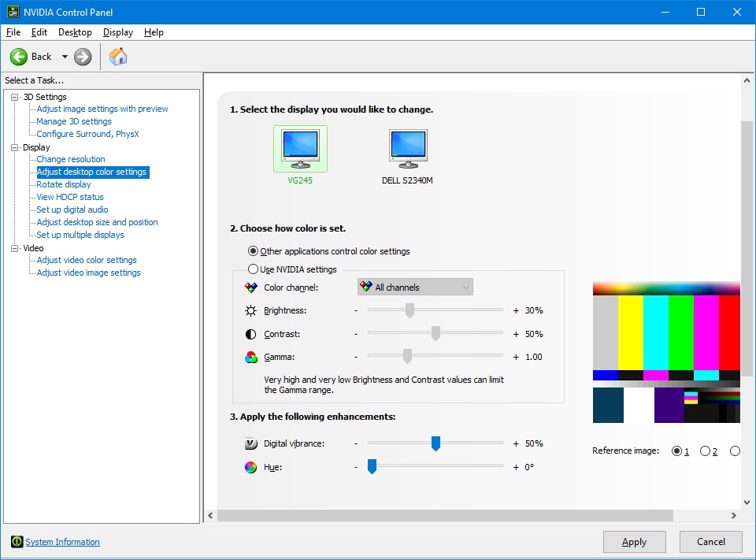
Task: Collapse the 3D Settings tree node
Action: coord(14,97)
